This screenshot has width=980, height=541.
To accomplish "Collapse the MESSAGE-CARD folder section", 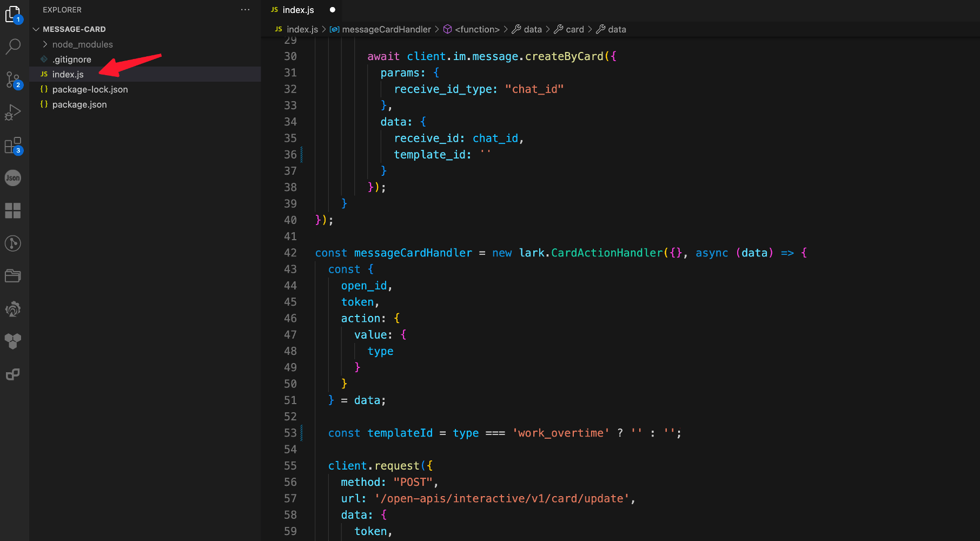I will pyautogui.click(x=145, y=29).
